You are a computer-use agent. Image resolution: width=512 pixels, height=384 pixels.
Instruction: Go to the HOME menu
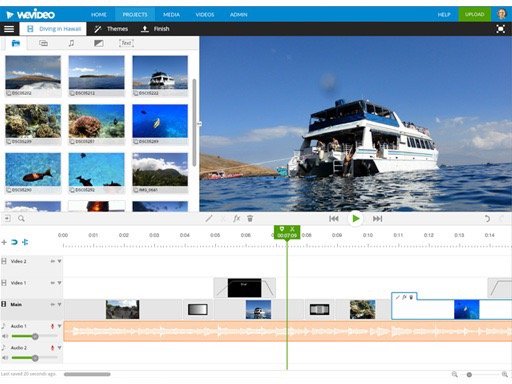99,15
